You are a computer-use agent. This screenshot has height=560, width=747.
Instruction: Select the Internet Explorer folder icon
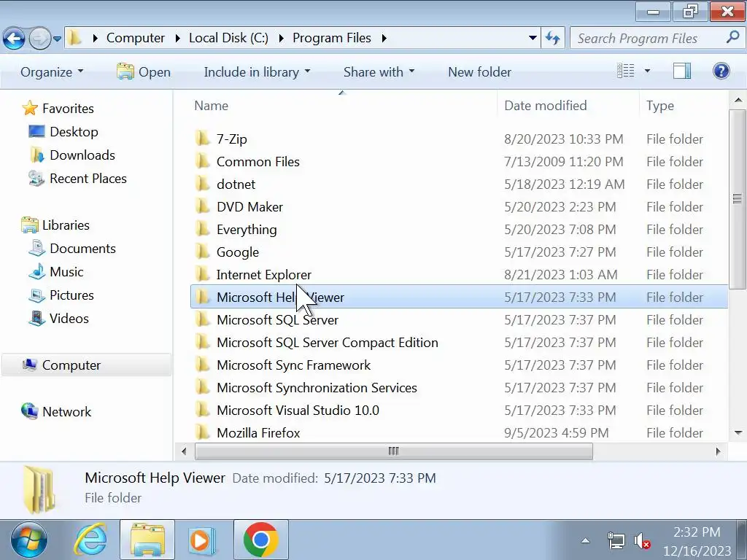click(x=203, y=274)
